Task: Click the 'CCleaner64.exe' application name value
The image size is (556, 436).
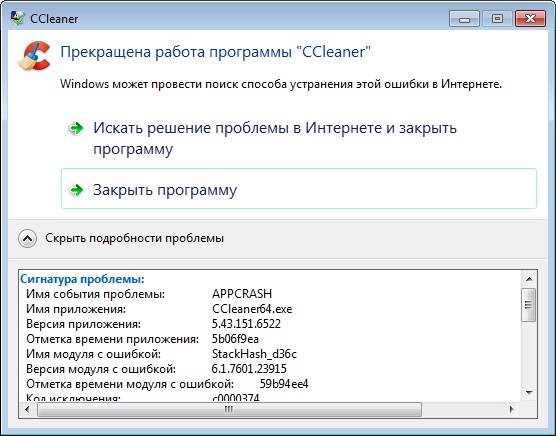Action: (x=252, y=309)
